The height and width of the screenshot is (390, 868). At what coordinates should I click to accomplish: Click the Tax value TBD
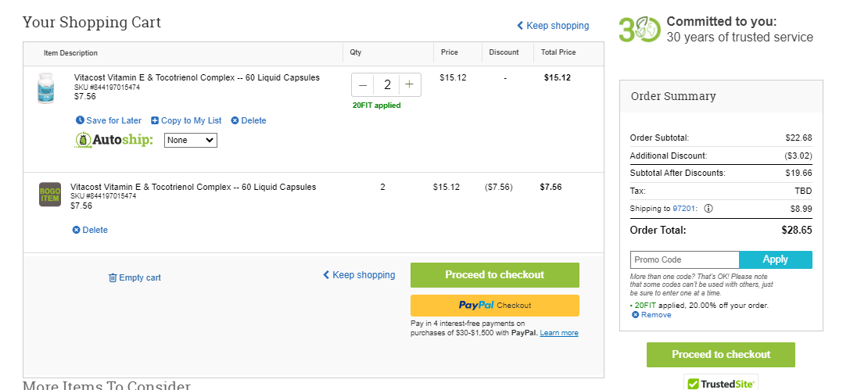pos(803,191)
